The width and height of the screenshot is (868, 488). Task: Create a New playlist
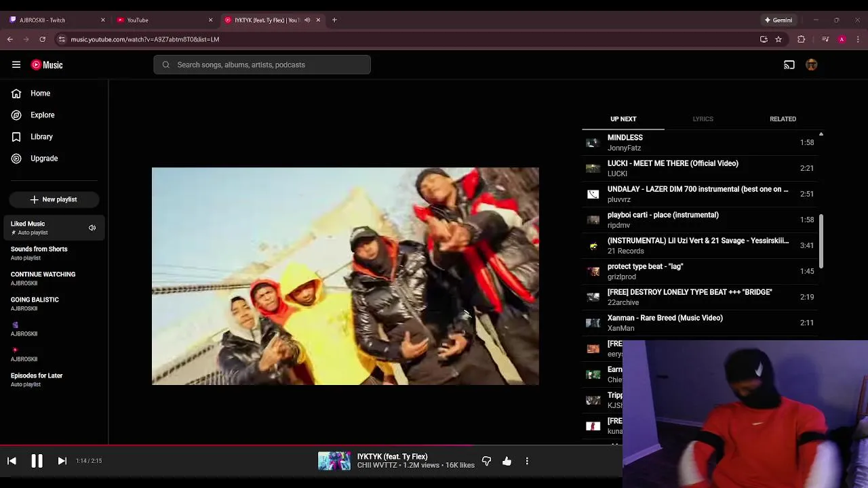coord(54,199)
